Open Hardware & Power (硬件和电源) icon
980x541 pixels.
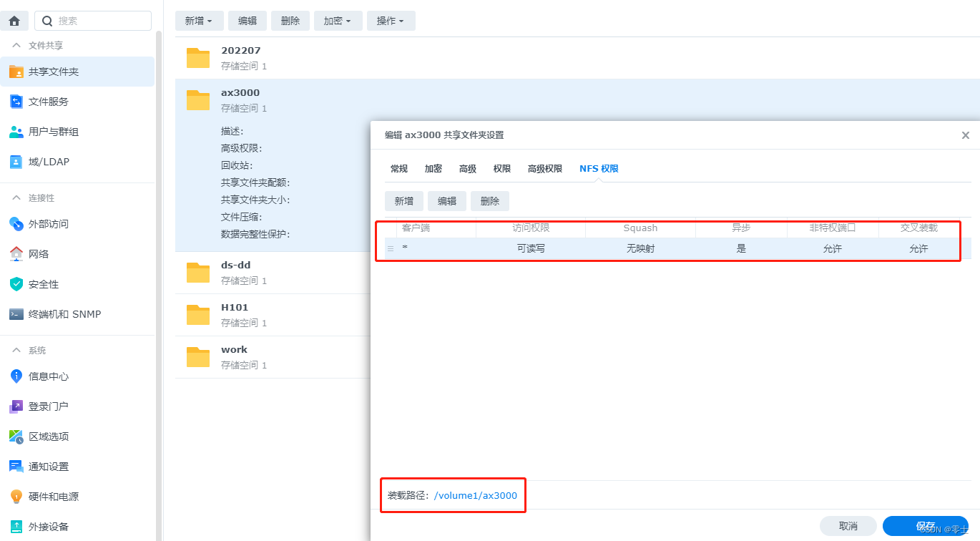[16, 497]
